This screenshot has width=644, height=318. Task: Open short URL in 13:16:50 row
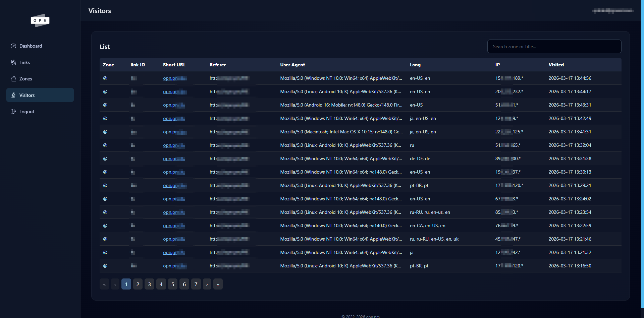tap(175, 266)
